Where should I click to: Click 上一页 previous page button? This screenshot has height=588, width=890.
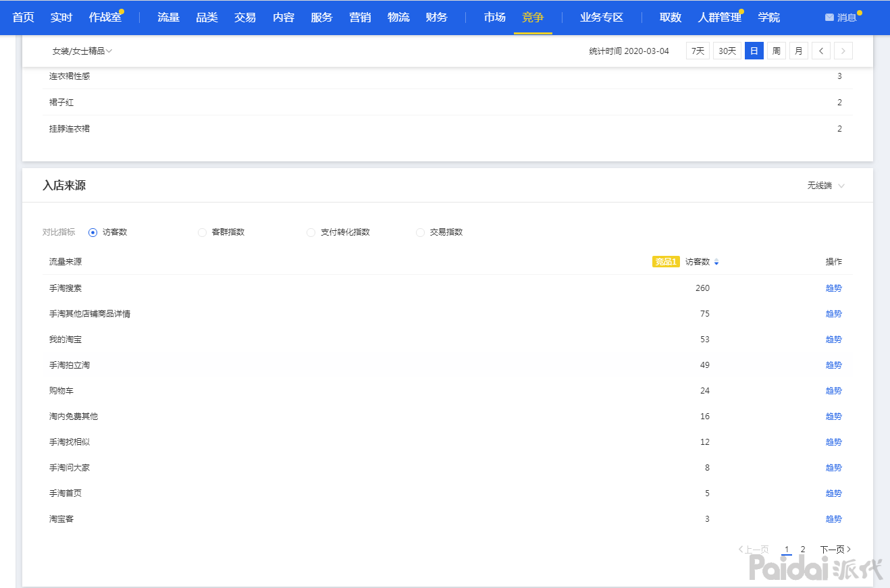pyautogui.click(x=754, y=550)
